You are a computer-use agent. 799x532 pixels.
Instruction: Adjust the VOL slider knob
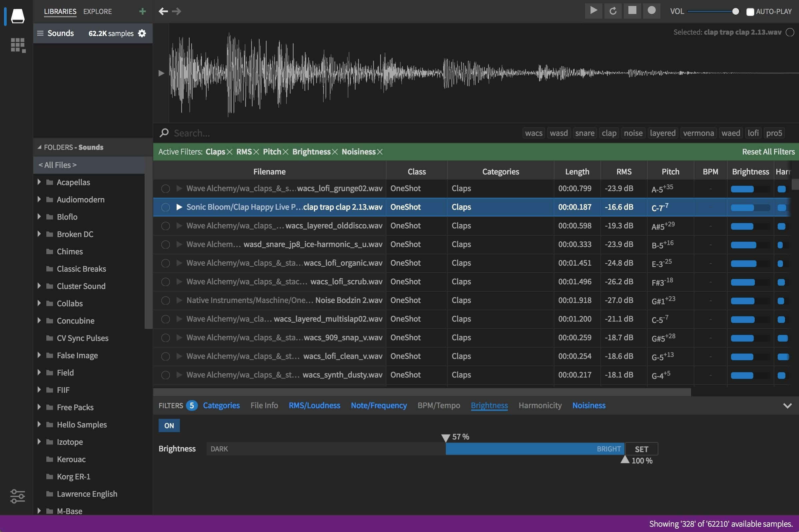[x=735, y=12]
